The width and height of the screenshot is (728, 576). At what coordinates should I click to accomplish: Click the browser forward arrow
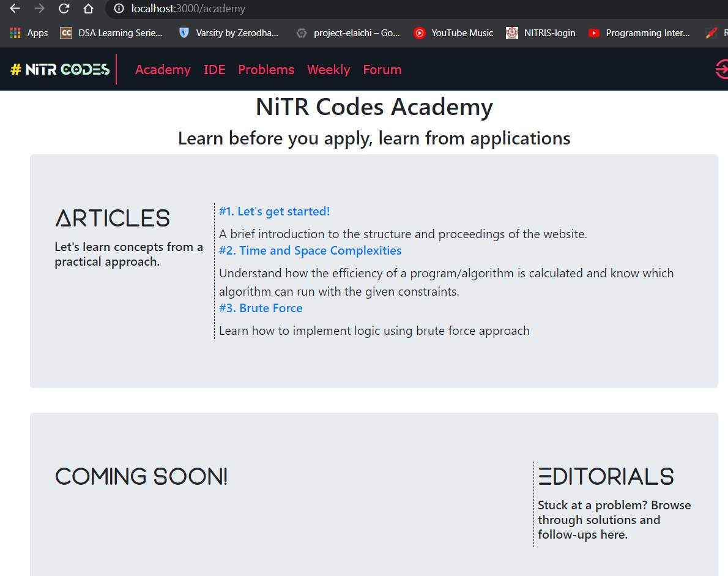(x=40, y=9)
